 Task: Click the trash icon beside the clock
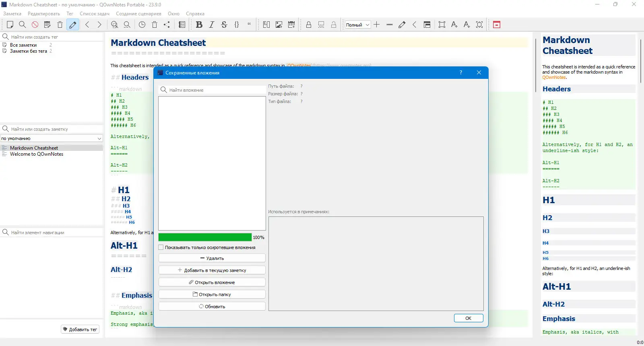pos(155,25)
